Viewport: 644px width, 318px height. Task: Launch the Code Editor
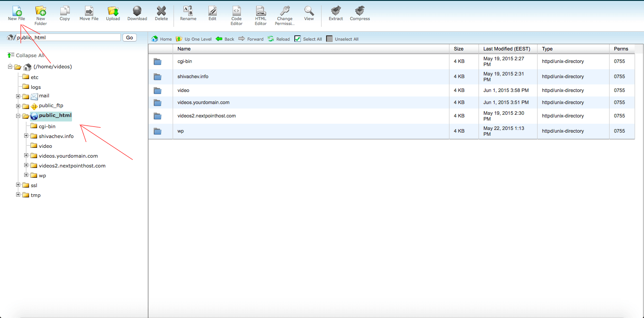[237, 11]
